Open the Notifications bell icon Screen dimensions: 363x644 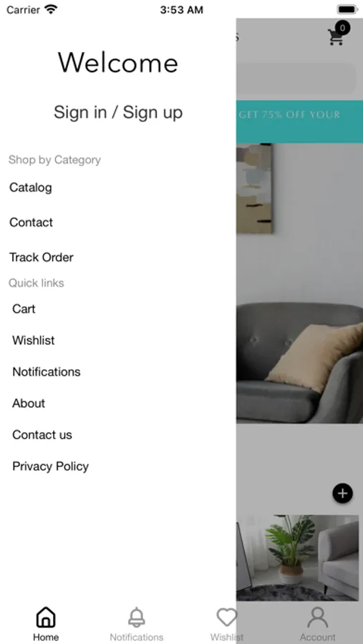click(x=137, y=617)
